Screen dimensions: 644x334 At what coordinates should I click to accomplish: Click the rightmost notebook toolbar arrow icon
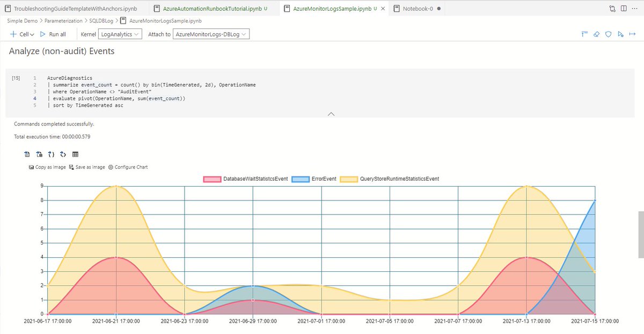click(632, 34)
